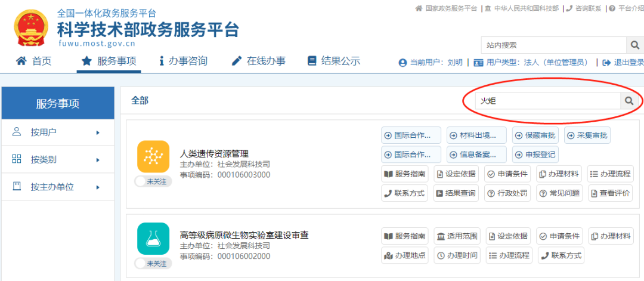Click 用户类型: 法人(单位管理员) label
Viewport: 644px width, 281px height.
tap(531, 63)
